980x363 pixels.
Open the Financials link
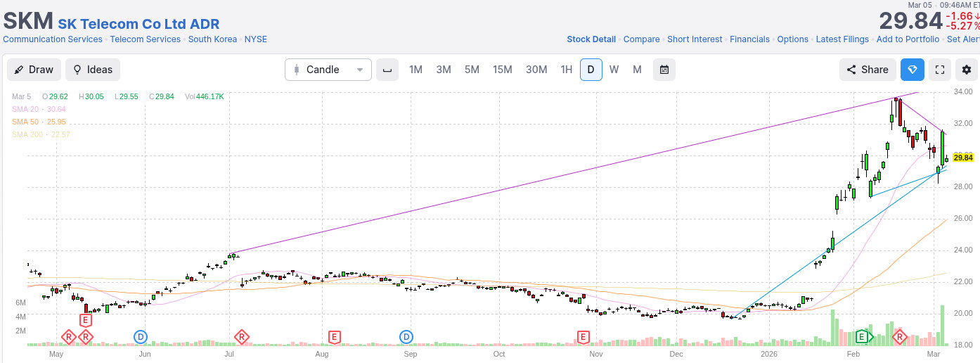click(x=749, y=39)
